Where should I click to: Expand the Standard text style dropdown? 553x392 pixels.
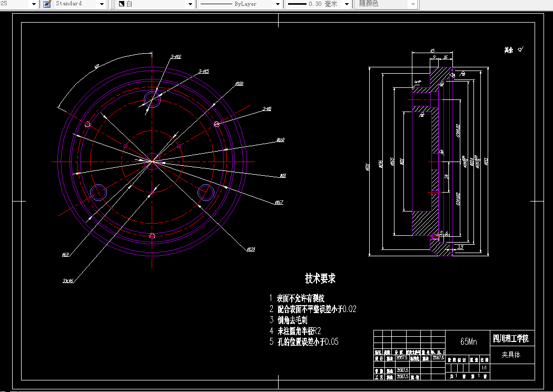[102, 4]
